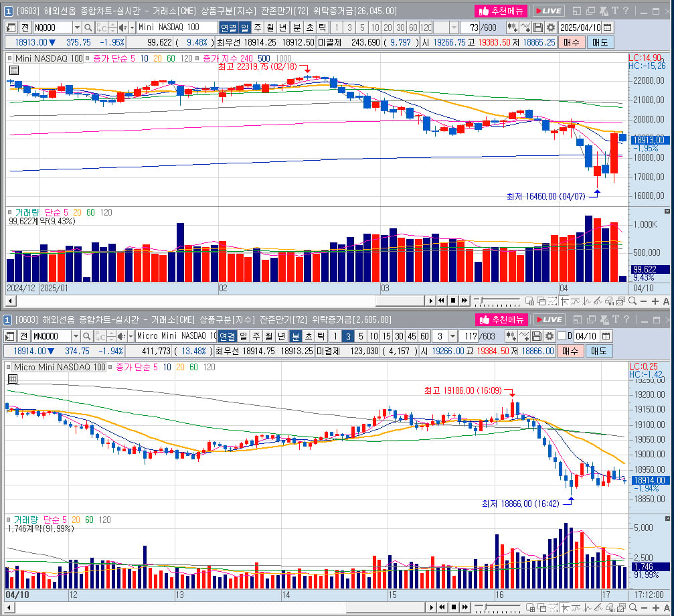This screenshot has height=616, width=674.
Task: Switch the upper chart to the 주 weekly period
Action: tap(258, 27)
